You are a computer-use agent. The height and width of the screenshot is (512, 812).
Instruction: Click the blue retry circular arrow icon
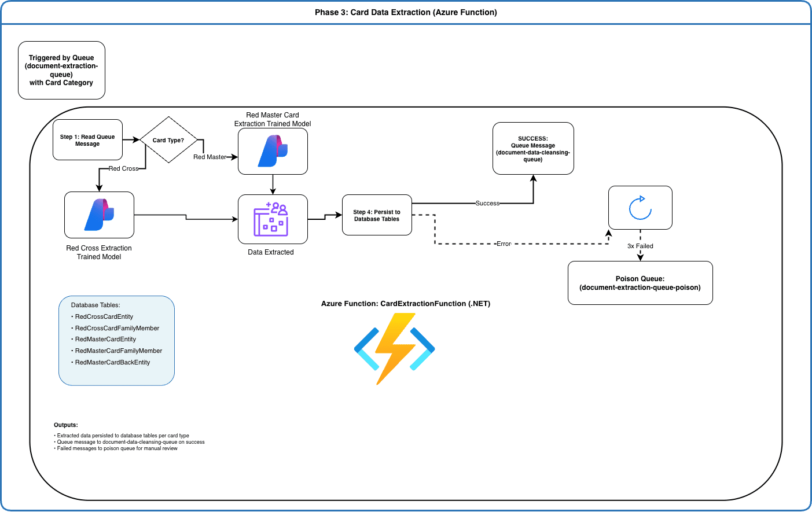pyautogui.click(x=640, y=208)
